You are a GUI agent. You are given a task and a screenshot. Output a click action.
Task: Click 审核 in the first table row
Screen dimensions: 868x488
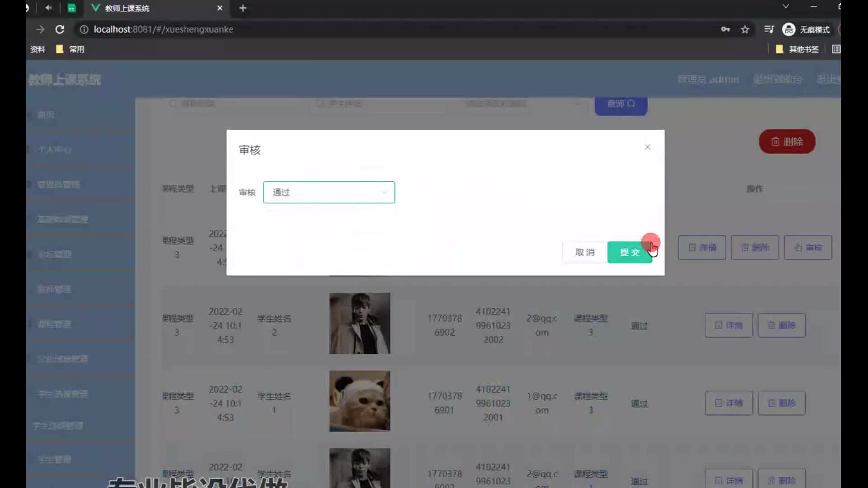(x=807, y=247)
